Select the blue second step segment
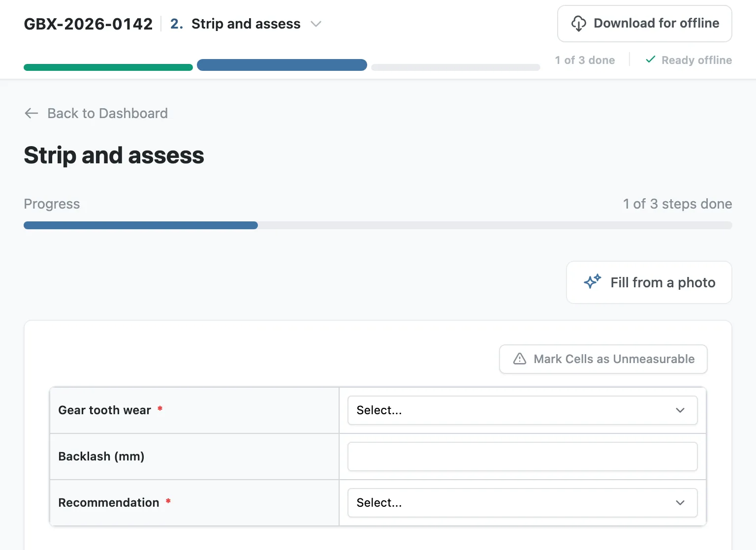 (282, 65)
